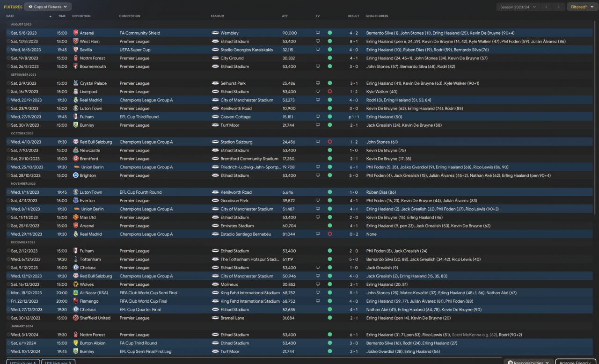The width and height of the screenshot is (599, 364).
Task: Click the Arsenal badge in the 5/8/2023 row
Action: tap(76, 33)
